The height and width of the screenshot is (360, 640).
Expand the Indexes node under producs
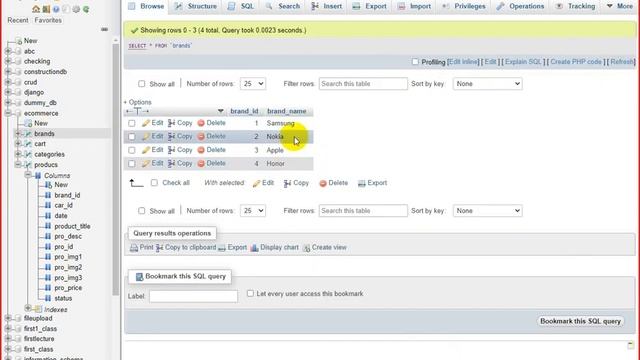(x=28, y=308)
